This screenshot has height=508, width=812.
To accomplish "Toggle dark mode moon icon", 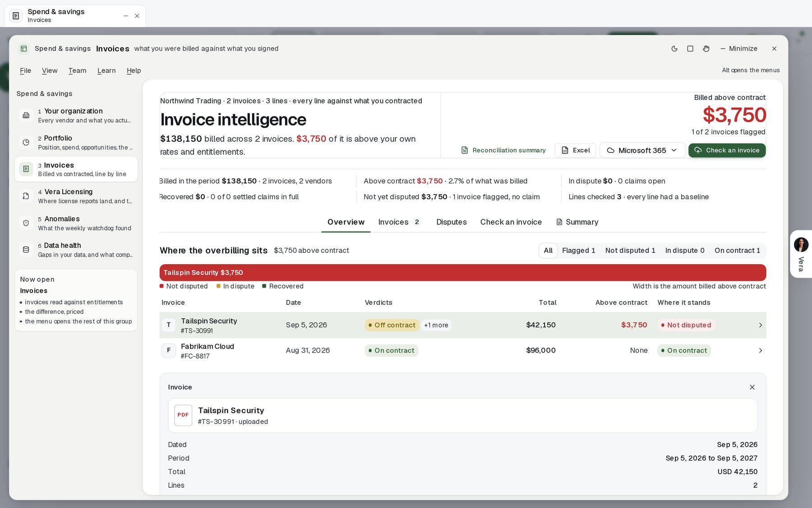I will [x=674, y=49].
